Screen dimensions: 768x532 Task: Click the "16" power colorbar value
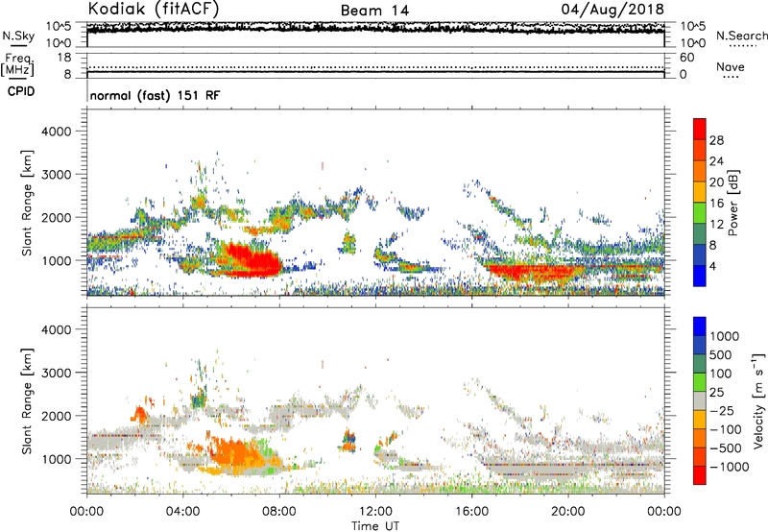click(716, 204)
